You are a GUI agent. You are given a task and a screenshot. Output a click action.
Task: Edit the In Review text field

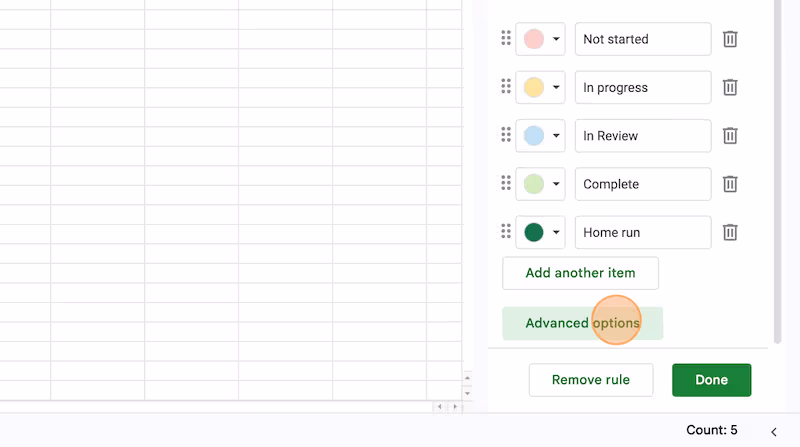[x=643, y=136]
